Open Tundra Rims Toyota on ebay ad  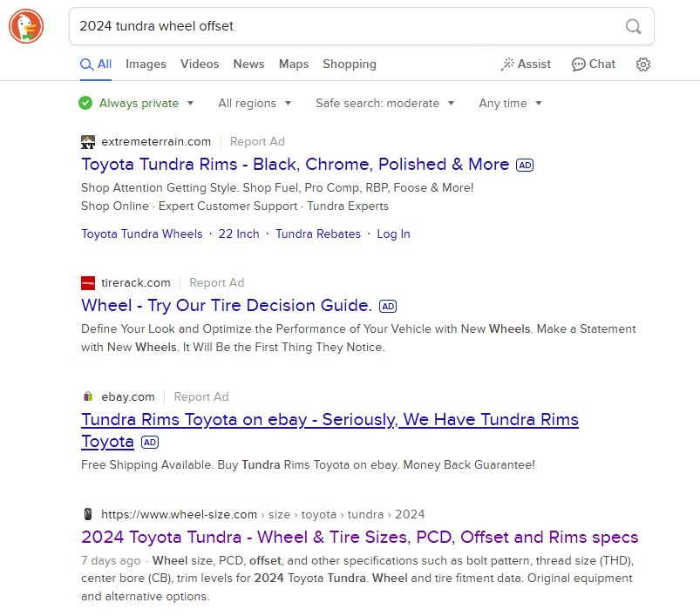pos(330,430)
